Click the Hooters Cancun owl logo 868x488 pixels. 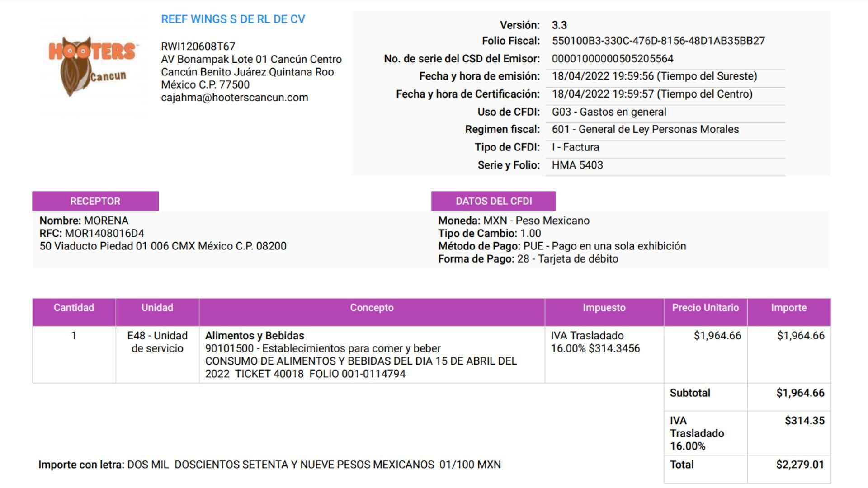(92, 66)
